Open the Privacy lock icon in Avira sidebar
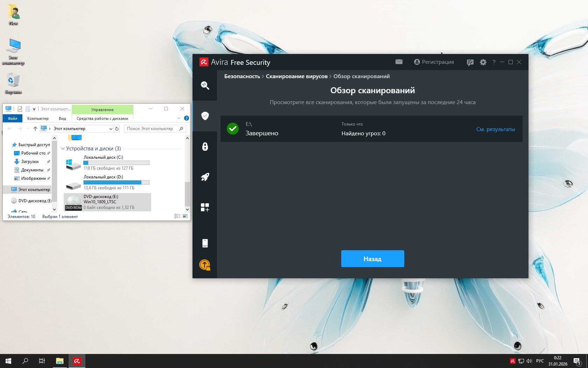The width and height of the screenshot is (588, 368). [205, 146]
